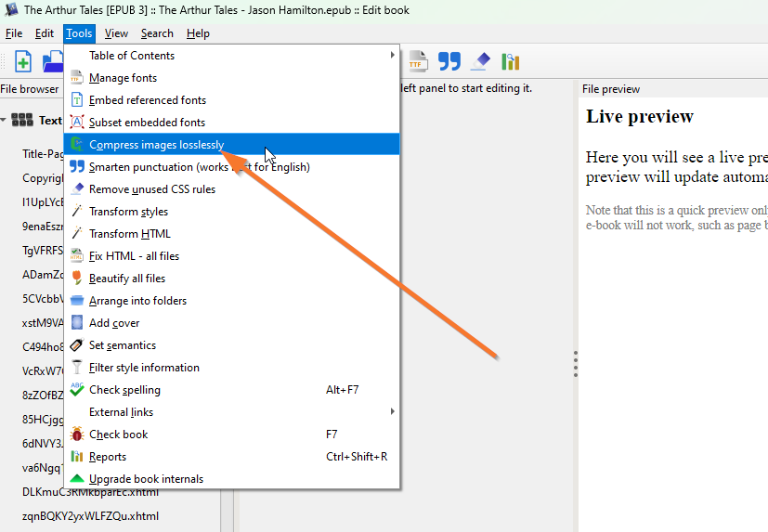
Task: Click the open book folder toolbar icon
Action: [53, 61]
